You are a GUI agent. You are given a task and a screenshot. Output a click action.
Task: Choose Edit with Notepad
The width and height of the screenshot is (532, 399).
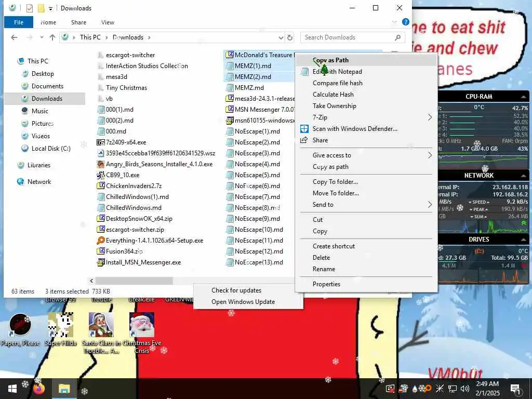[366, 72]
